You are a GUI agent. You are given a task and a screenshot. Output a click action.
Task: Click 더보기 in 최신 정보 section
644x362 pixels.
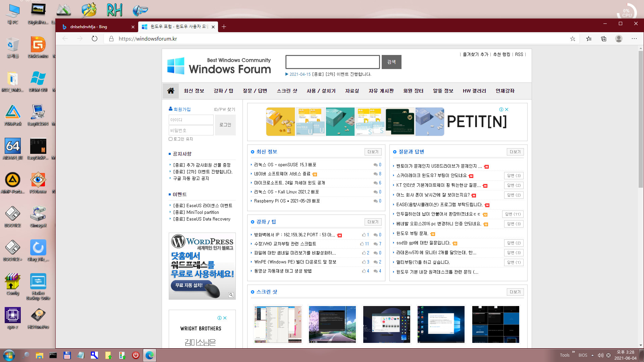[373, 152]
